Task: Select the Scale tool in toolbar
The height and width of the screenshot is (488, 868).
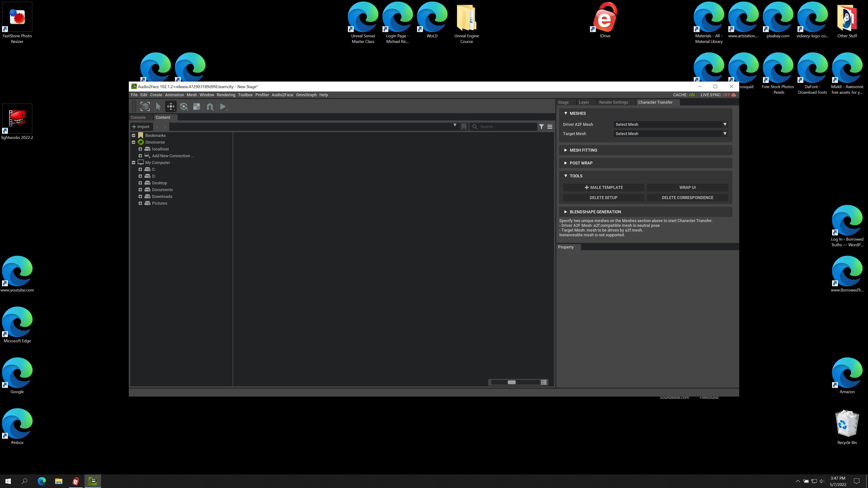Action: pyautogui.click(x=196, y=107)
